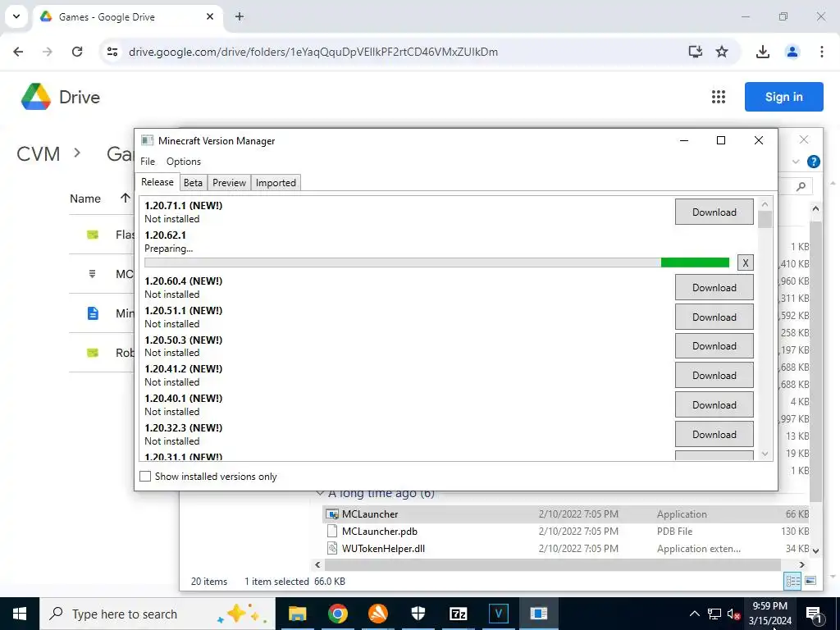
Task: Switch to the Imported tab
Action: coord(276,183)
